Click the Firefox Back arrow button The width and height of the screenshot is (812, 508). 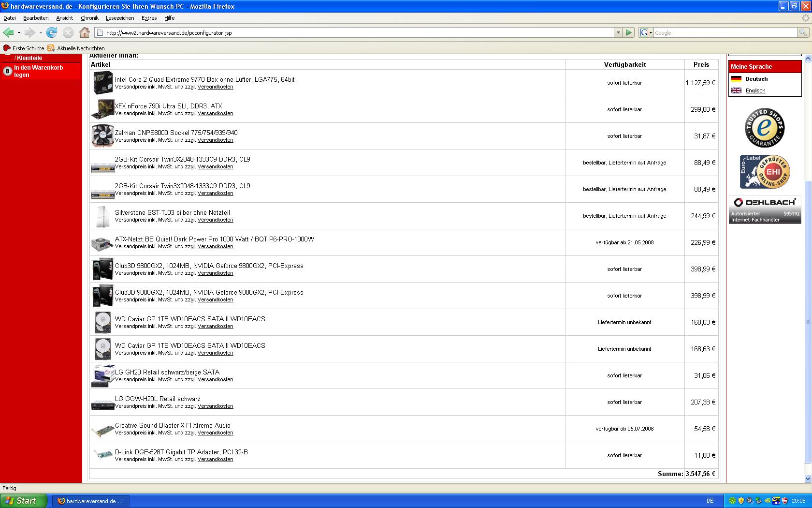click(8, 32)
